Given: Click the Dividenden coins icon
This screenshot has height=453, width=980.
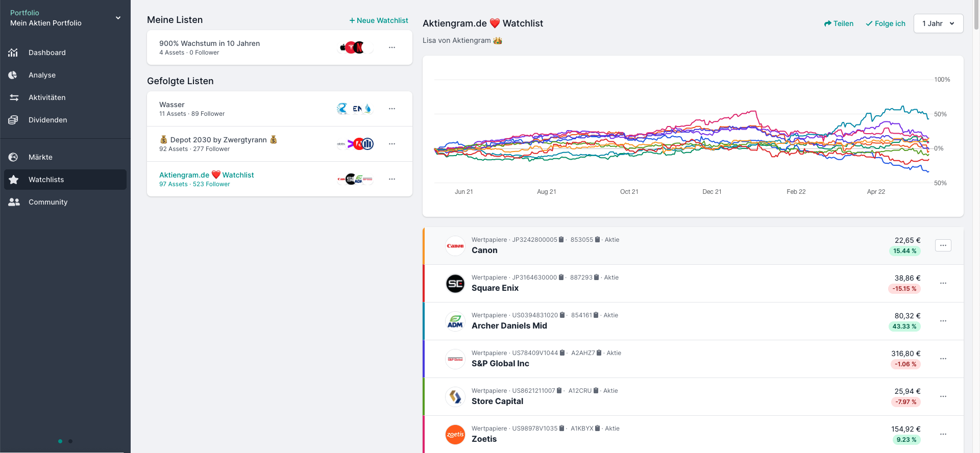Looking at the screenshot, I should point(13,120).
